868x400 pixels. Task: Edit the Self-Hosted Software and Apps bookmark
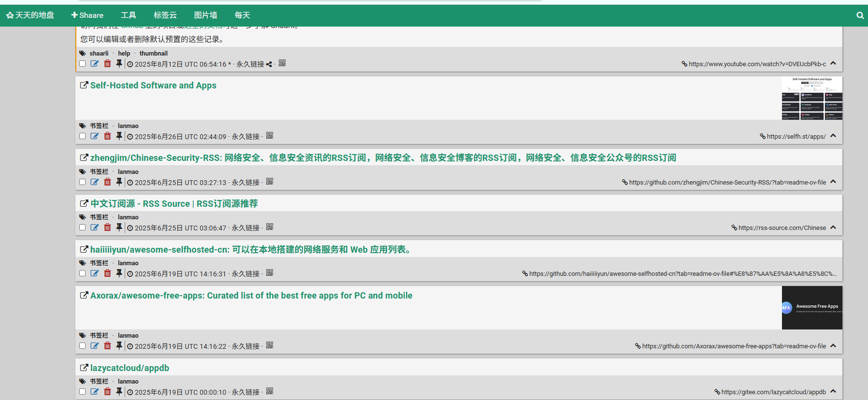coord(95,136)
